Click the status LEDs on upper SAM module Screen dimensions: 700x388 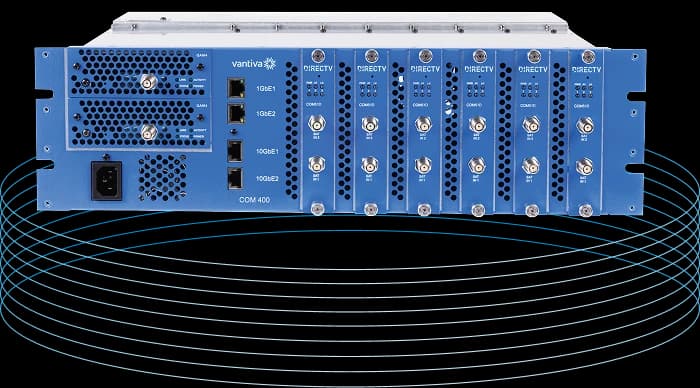(191, 83)
